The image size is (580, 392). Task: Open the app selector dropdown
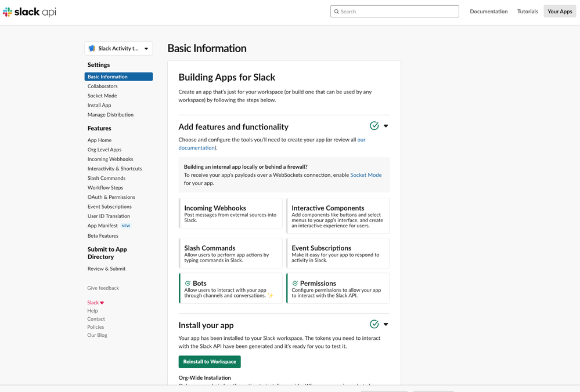click(x=118, y=48)
